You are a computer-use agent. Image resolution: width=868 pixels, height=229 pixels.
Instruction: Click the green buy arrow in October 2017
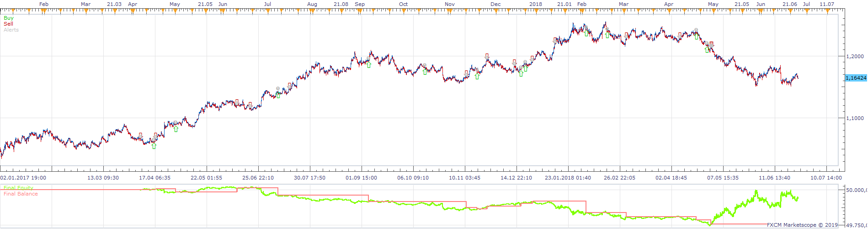425,72
